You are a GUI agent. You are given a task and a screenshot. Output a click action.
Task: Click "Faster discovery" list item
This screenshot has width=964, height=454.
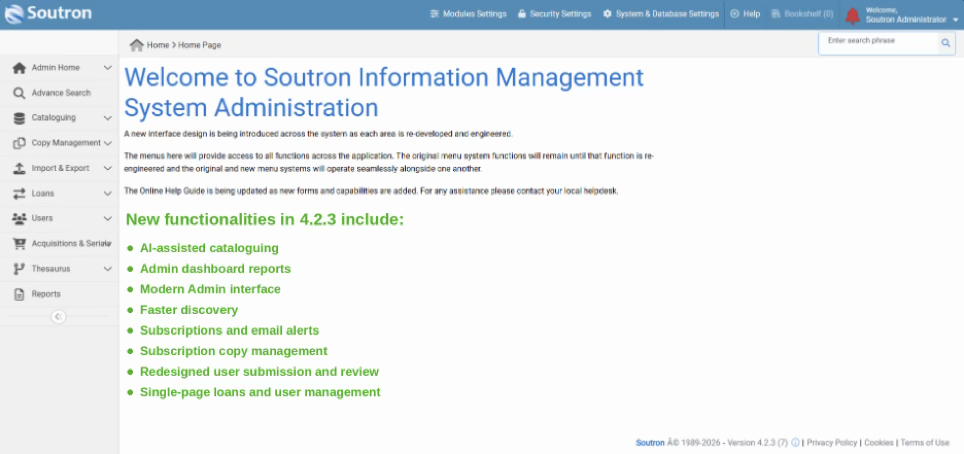tap(189, 310)
